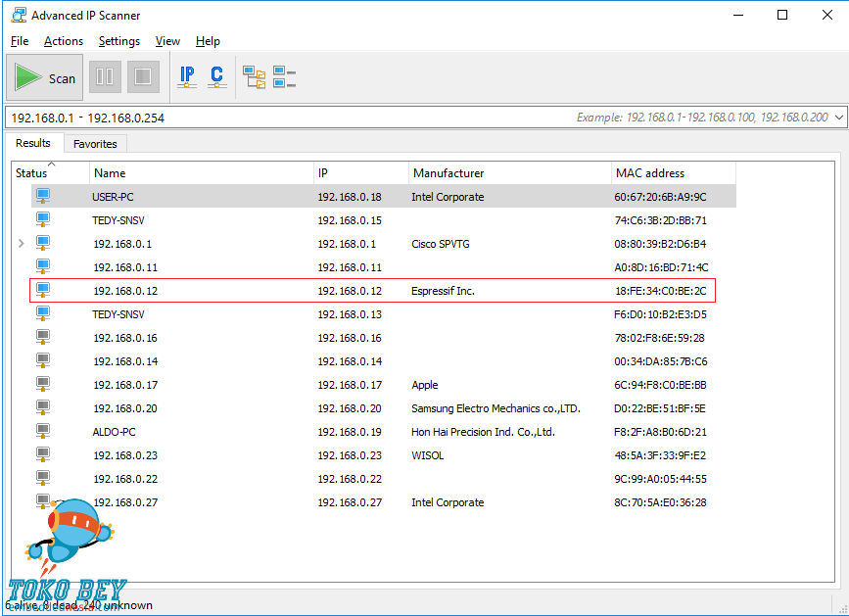Select the USER-PC name cell
The height and width of the screenshot is (616, 849).
tap(113, 197)
